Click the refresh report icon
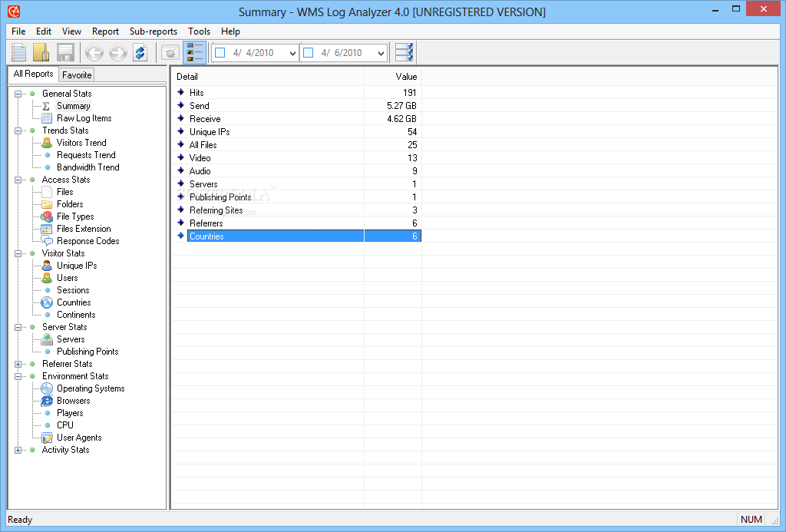 tap(140, 53)
